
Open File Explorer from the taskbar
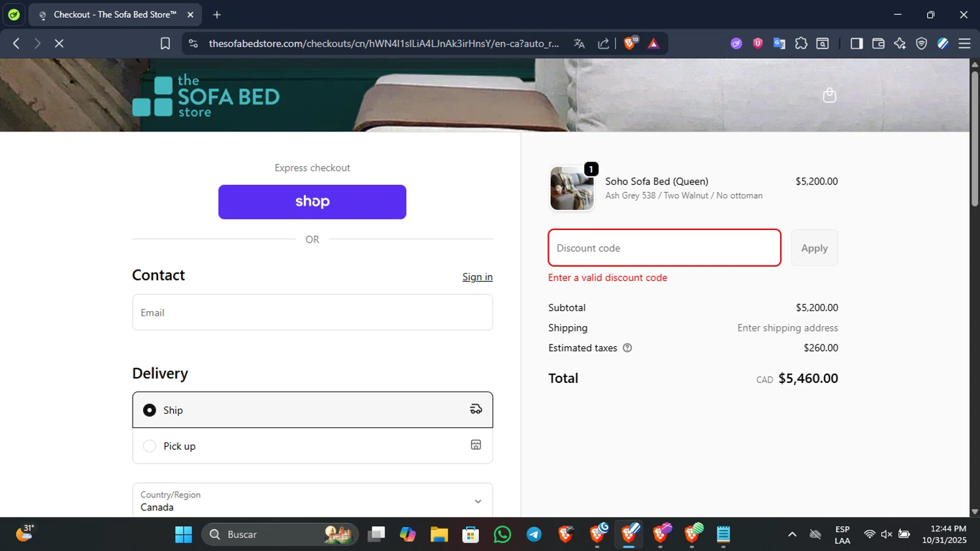[439, 534]
